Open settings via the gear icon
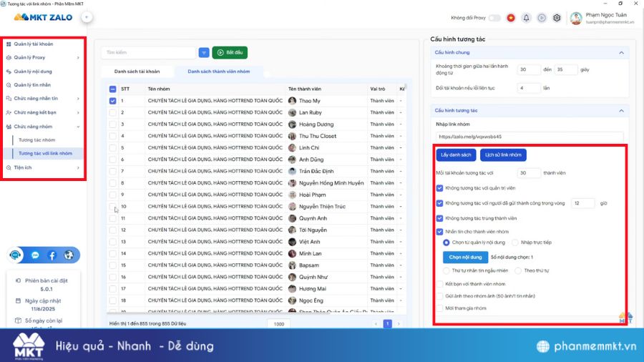 (x=557, y=18)
